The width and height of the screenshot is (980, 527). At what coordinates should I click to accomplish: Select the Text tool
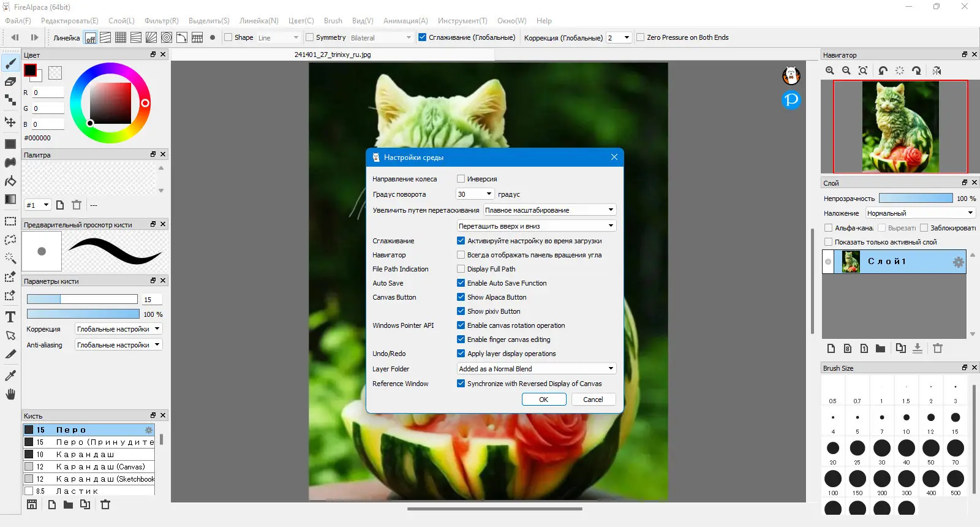[10, 317]
